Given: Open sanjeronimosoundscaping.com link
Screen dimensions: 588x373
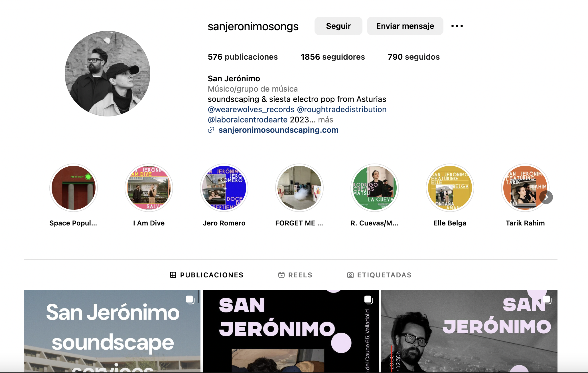Looking at the screenshot, I should [x=278, y=130].
